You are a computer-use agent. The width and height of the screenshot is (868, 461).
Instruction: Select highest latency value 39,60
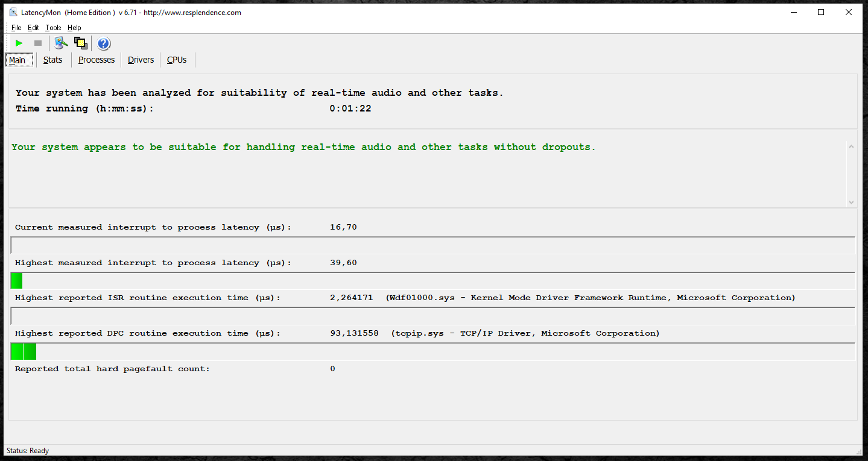coord(343,263)
